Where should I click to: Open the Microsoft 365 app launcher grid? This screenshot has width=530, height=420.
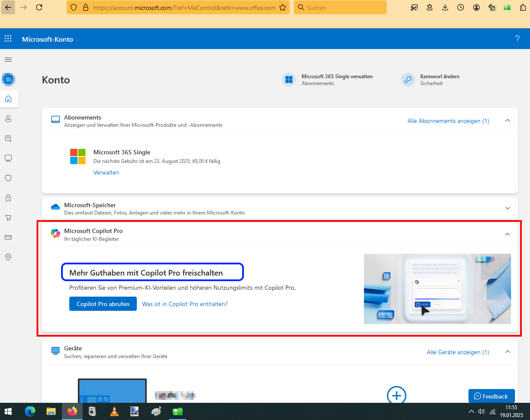click(8, 38)
